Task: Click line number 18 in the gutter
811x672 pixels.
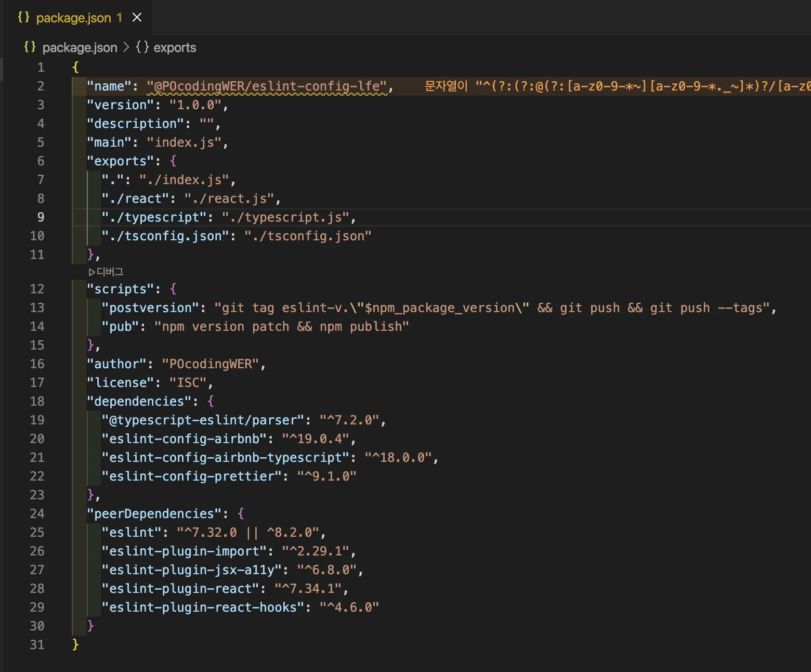Action: pyautogui.click(x=37, y=401)
